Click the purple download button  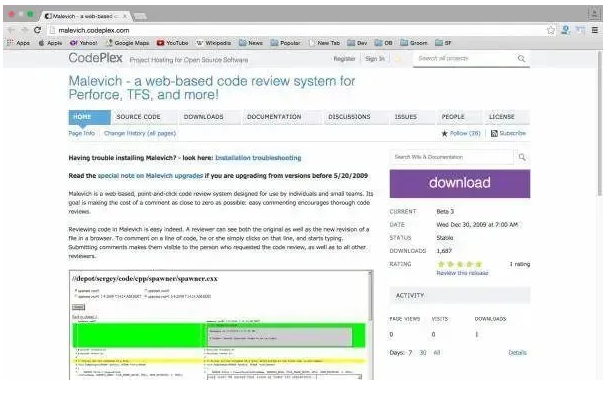[x=460, y=183]
